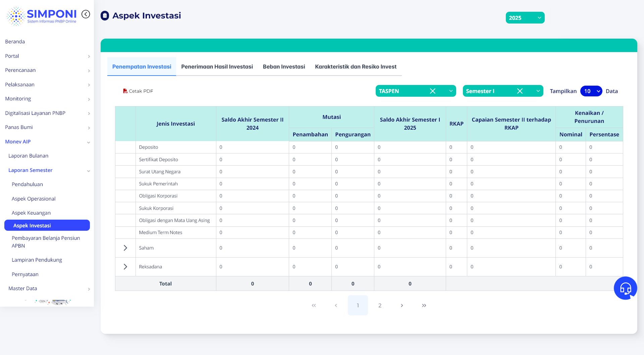Clear the TASPEN filter with X

click(x=433, y=91)
